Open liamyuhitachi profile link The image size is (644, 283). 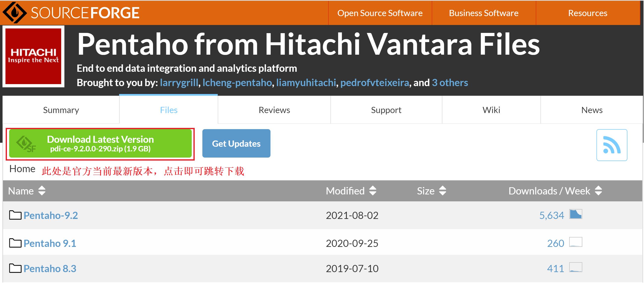pos(306,82)
